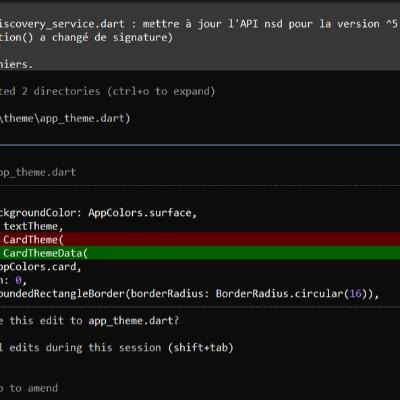Click the purple 16 in BorderRadius.circular
The height and width of the screenshot is (400, 400).
pos(355,294)
